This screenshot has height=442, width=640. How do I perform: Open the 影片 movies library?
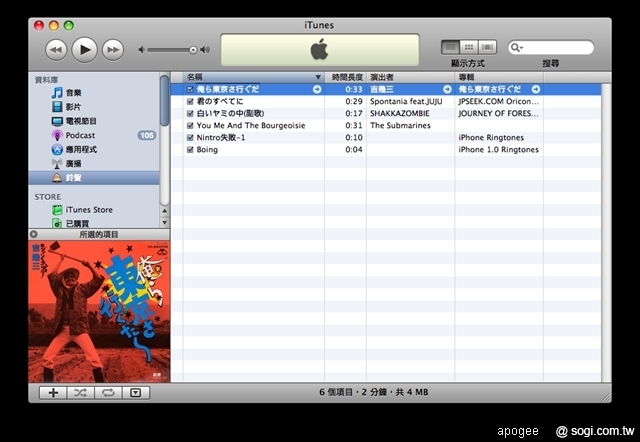point(73,106)
